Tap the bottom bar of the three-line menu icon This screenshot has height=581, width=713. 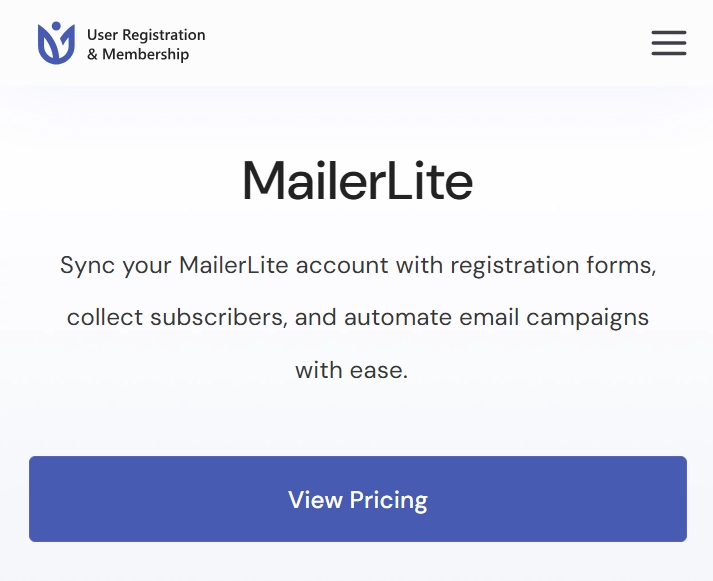pos(668,54)
